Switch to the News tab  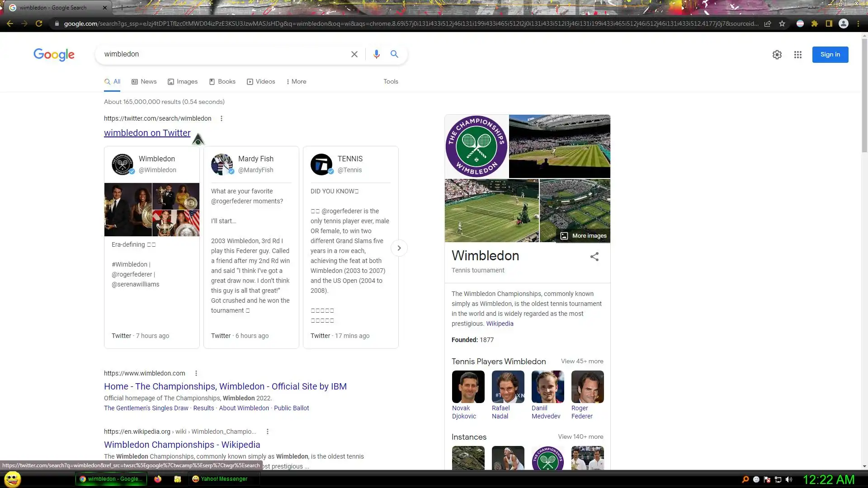[144, 82]
